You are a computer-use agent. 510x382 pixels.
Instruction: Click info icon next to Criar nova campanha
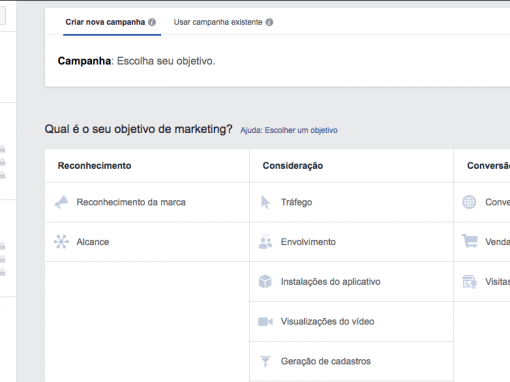click(152, 22)
